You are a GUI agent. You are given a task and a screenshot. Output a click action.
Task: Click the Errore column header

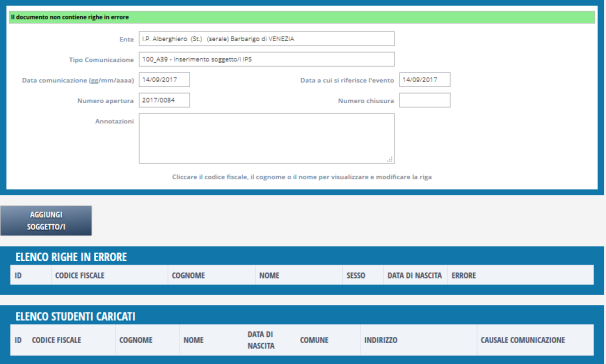tap(463, 276)
